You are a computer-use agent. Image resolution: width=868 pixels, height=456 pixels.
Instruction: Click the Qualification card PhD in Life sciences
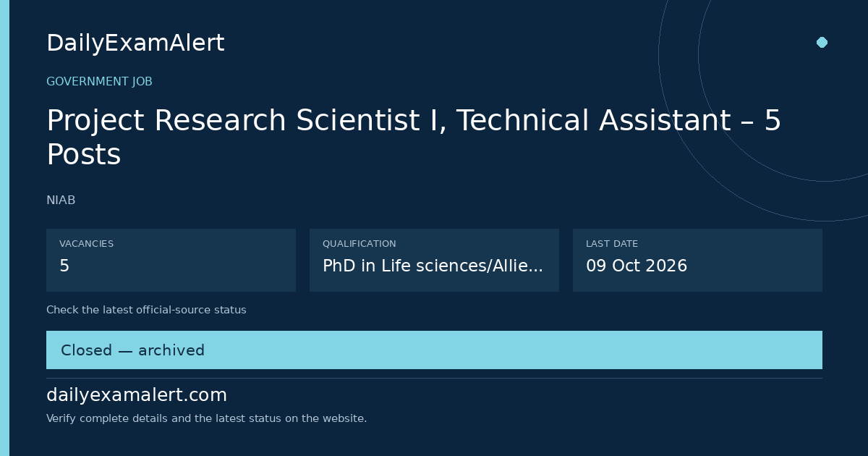[434, 260]
